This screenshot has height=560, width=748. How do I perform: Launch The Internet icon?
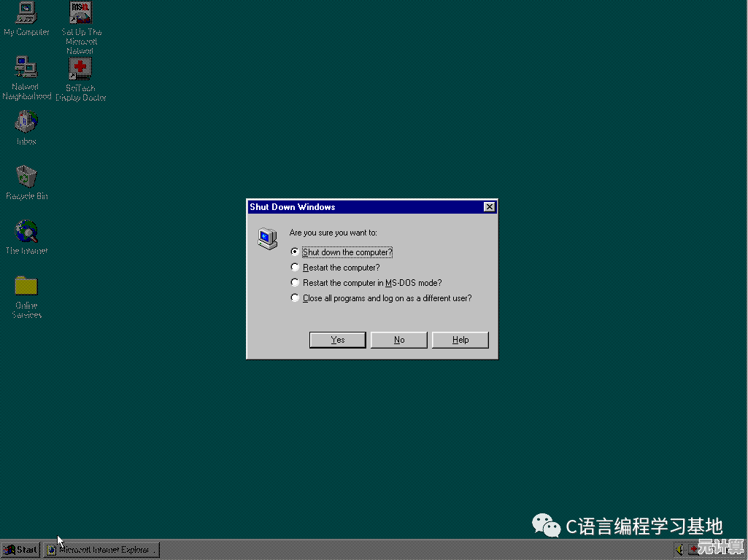click(26, 232)
